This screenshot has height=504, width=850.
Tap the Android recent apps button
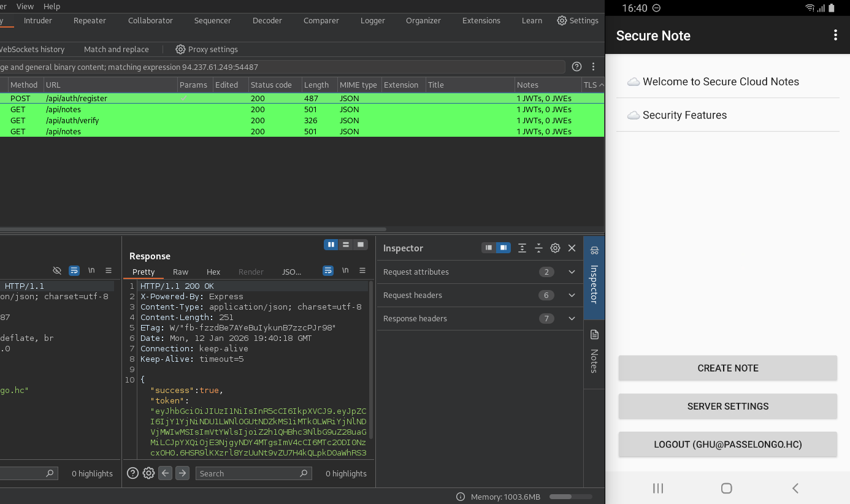coord(658,488)
